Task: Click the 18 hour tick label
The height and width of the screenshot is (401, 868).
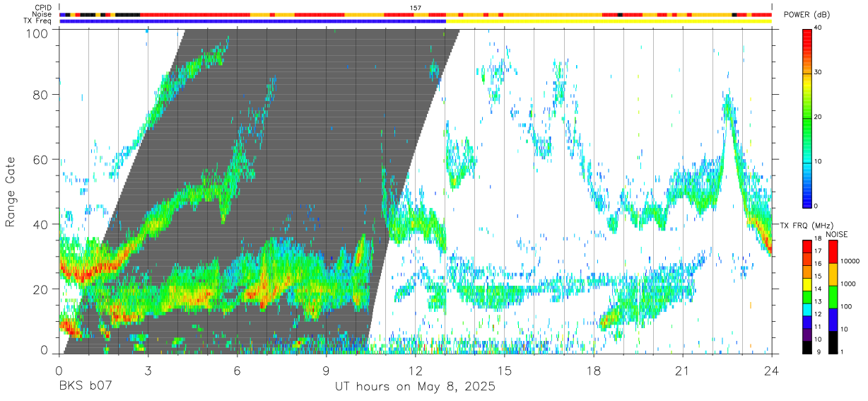Action: (x=594, y=370)
